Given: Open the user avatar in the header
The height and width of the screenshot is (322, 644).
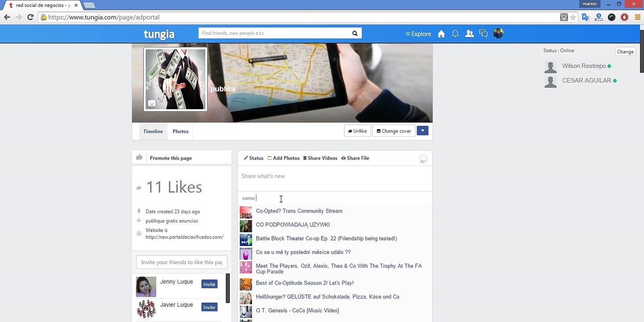Looking at the screenshot, I should click(x=499, y=33).
